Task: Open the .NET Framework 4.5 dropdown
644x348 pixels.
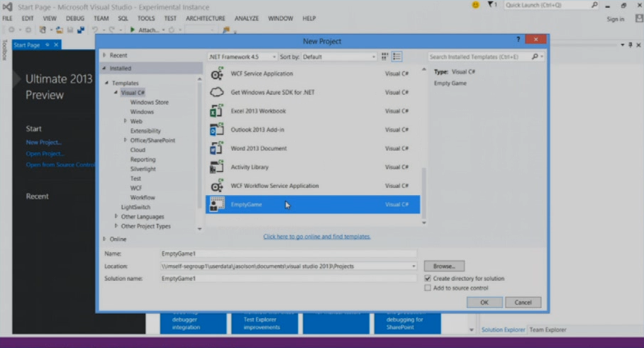Action: (x=242, y=57)
